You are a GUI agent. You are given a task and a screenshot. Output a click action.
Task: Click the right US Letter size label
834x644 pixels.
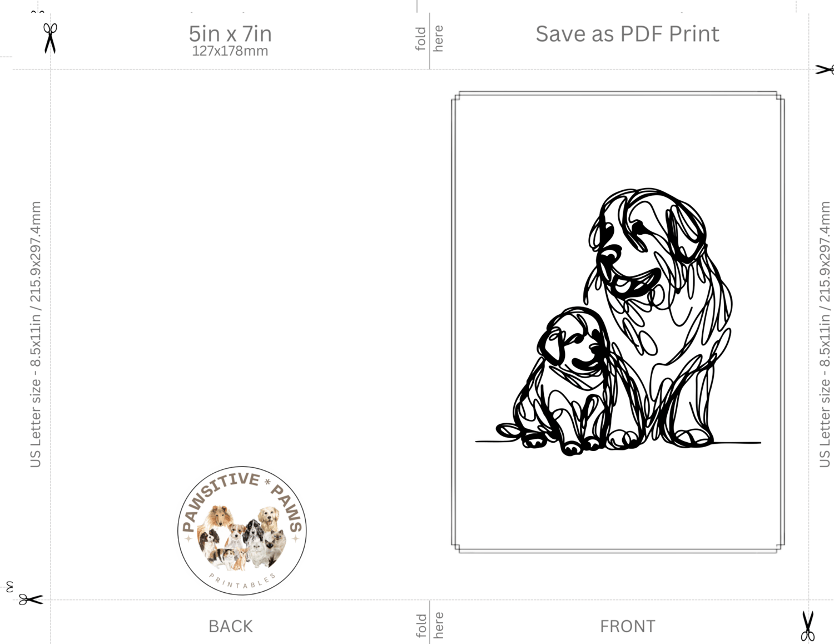(825, 334)
